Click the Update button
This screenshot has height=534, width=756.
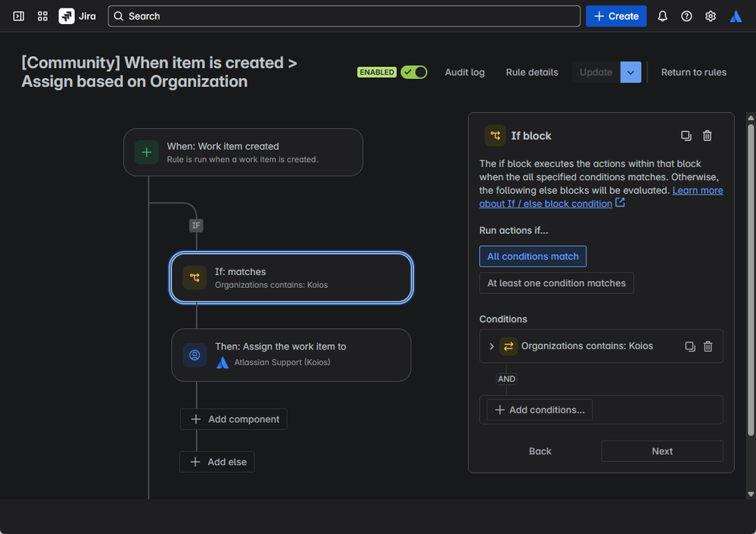pyautogui.click(x=596, y=73)
